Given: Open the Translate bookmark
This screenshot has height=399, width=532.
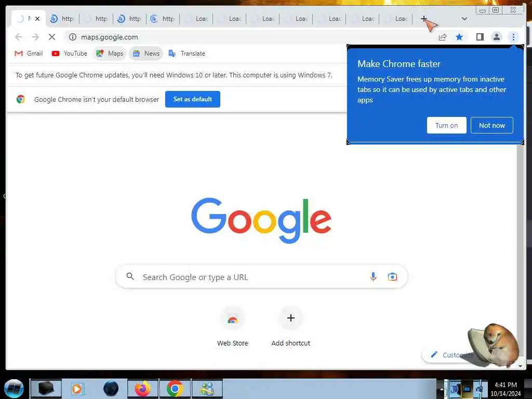Looking at the screenshot, I should coord(187,54).
